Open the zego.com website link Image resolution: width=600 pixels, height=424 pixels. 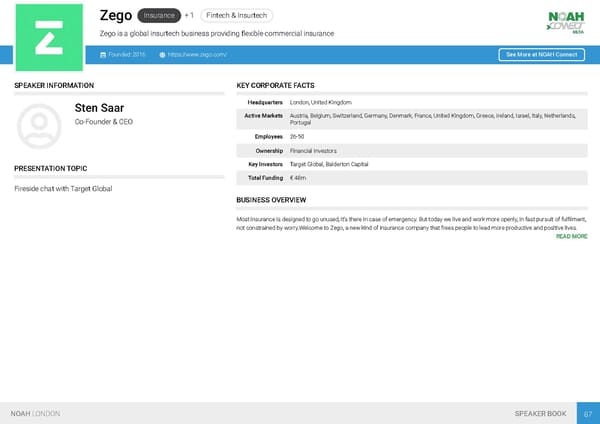click(199, 53)
